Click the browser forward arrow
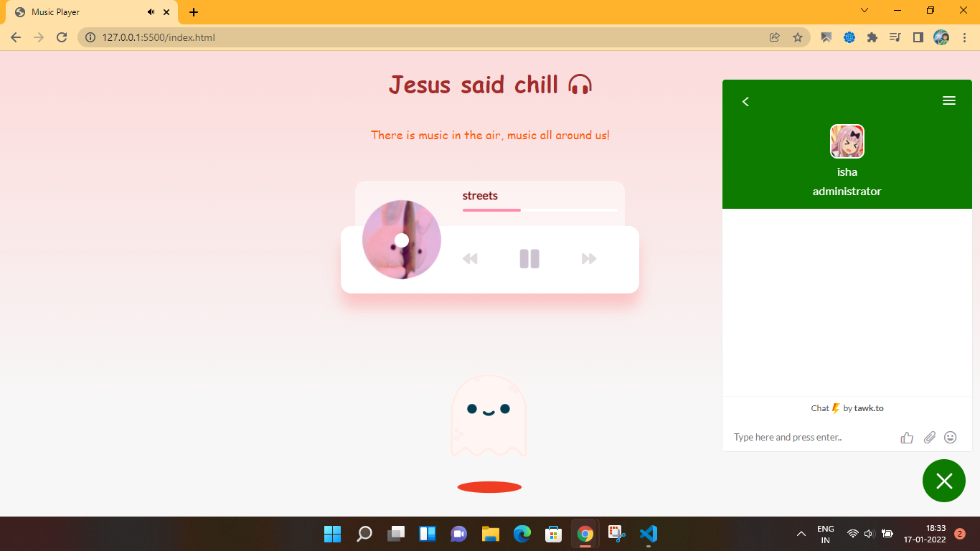Screen dimensions: 980x551 coord(39,37)
